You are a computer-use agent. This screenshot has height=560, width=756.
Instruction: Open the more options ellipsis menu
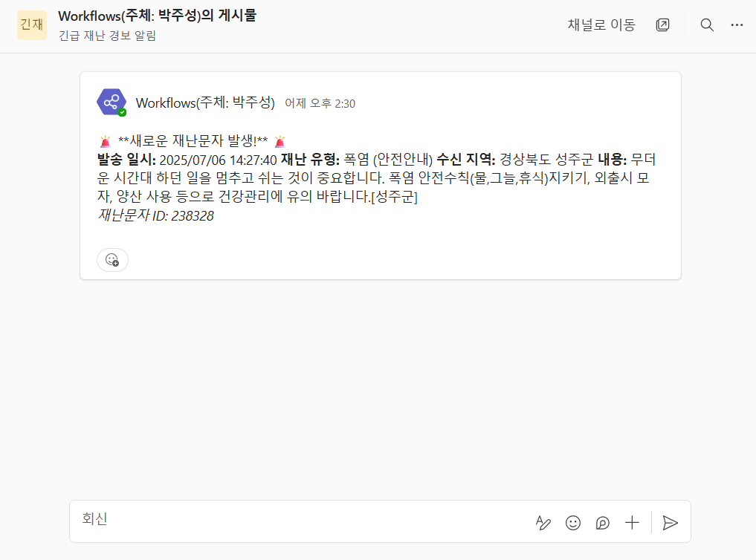(x=737, y=25)
